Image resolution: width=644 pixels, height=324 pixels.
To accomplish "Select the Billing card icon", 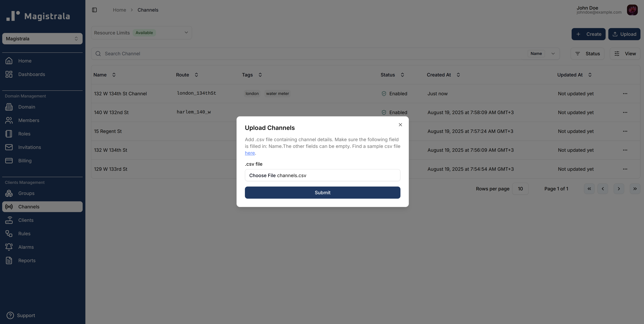I will point(9,160).
